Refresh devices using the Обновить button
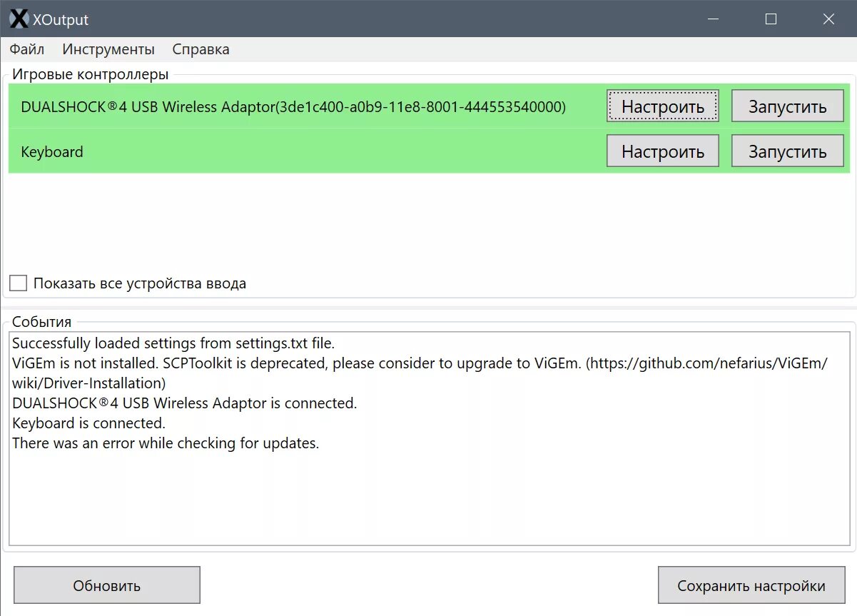 (106, 585)
